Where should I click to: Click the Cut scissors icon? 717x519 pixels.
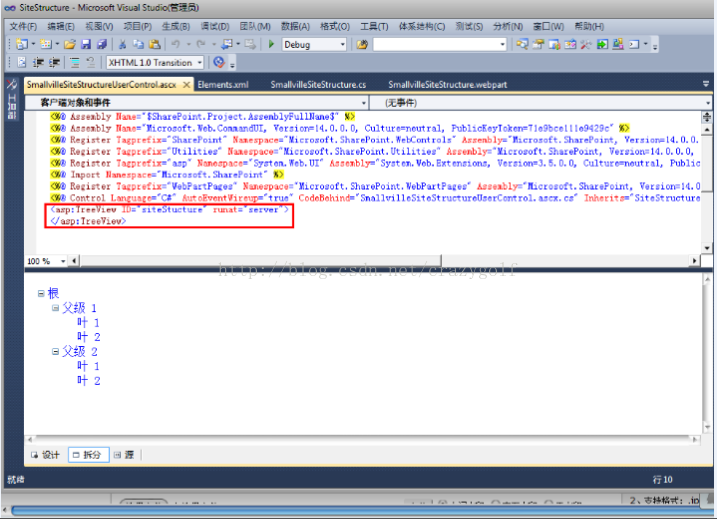(122, 44)
